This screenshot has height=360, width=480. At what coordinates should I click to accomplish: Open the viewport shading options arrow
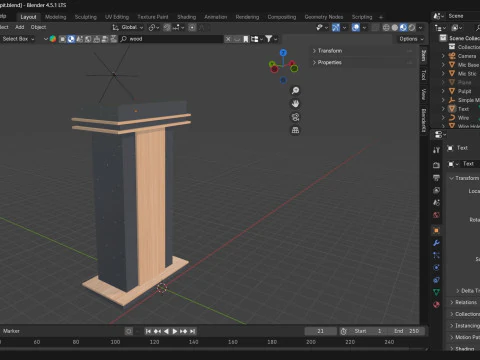point(421,28)
